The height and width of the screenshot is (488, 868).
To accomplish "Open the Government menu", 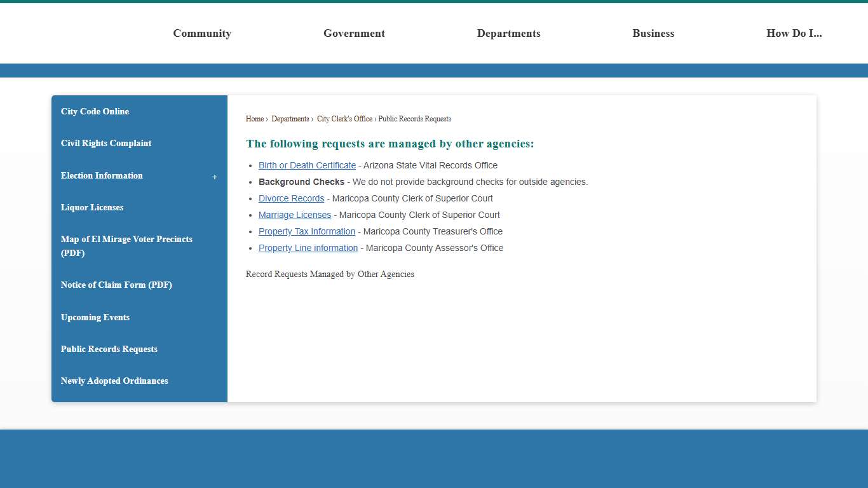I will (x=354, y=33).
